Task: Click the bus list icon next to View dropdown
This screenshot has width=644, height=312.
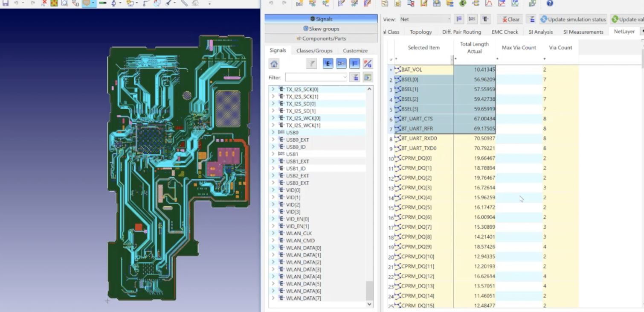Action: (x=459, y=19)
